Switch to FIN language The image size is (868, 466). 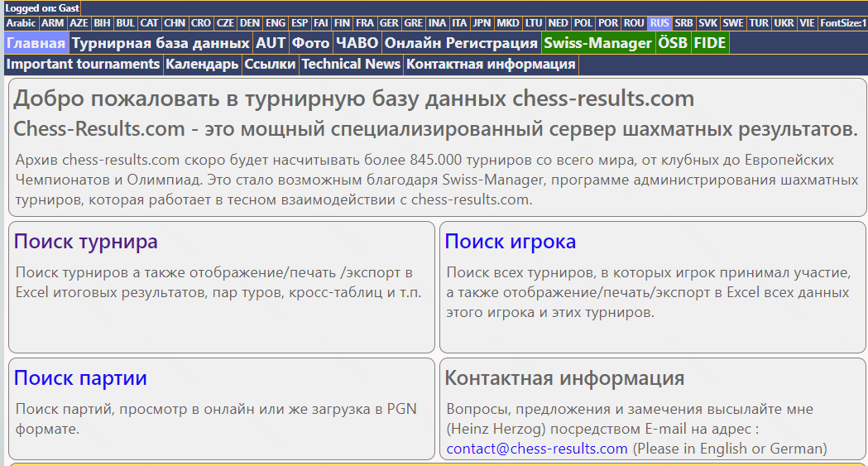[x=342, y=23]
